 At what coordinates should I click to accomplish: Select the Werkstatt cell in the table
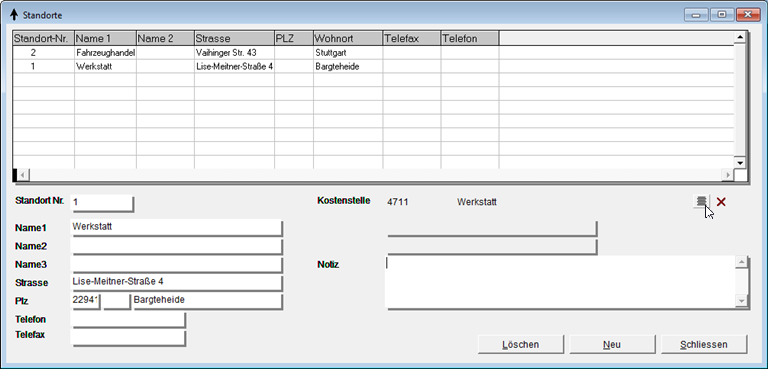click(105, 67)
